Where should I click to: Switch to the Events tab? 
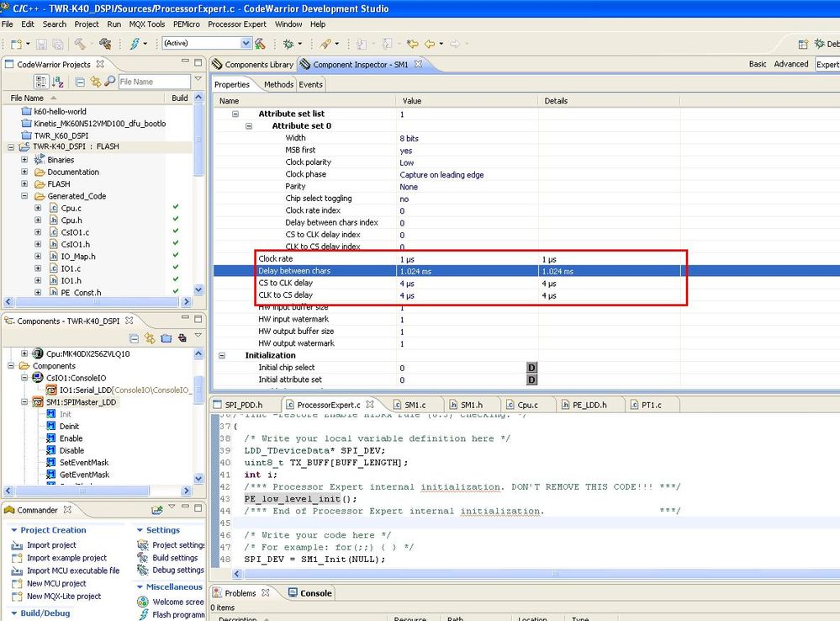(311, 85)
